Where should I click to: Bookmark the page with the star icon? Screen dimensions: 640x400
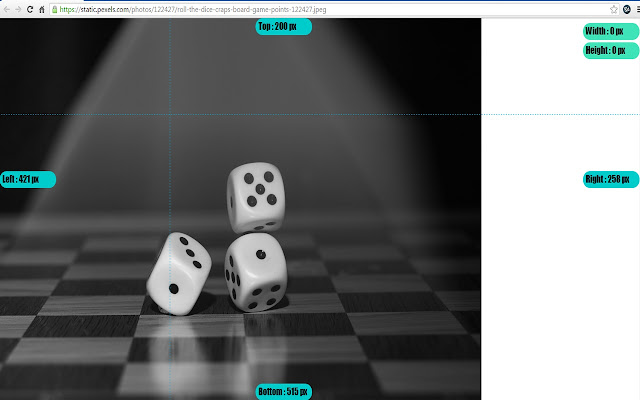coord(613,9)
